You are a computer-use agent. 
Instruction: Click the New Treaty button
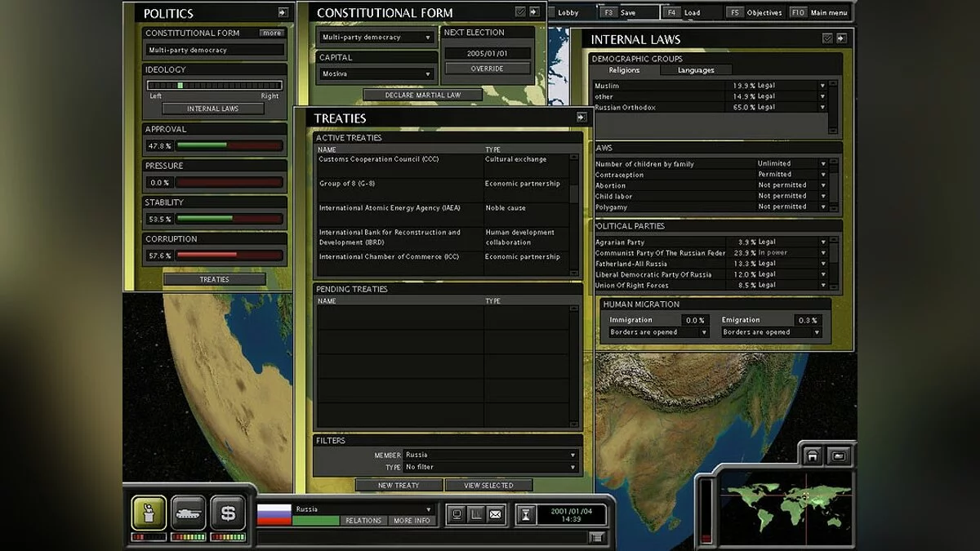point(399,485)
